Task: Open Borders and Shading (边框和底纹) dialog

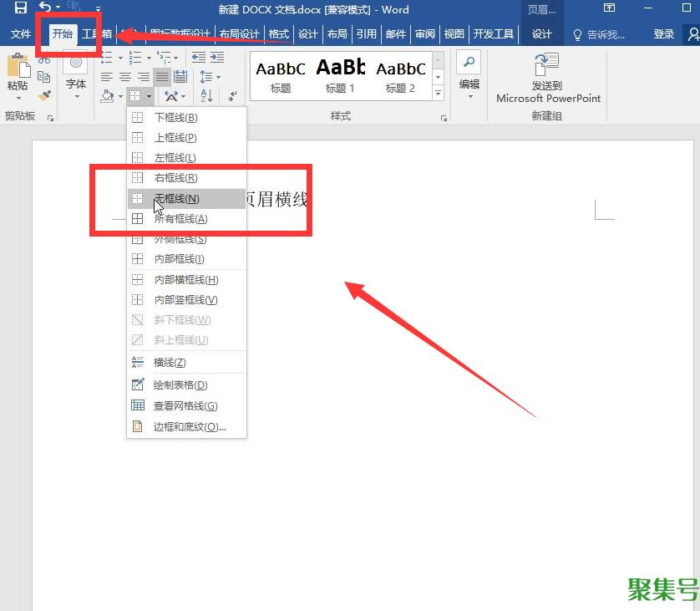Action: 190,427
